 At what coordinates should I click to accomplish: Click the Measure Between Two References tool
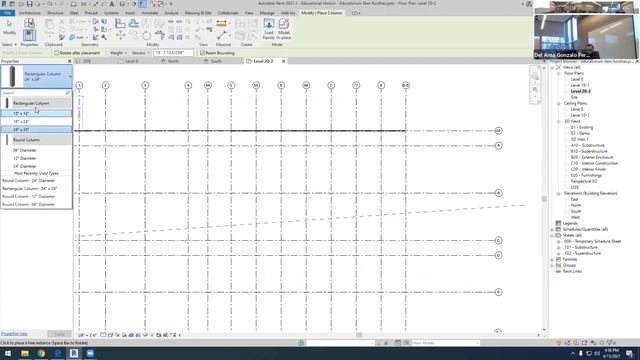point(221,36)
